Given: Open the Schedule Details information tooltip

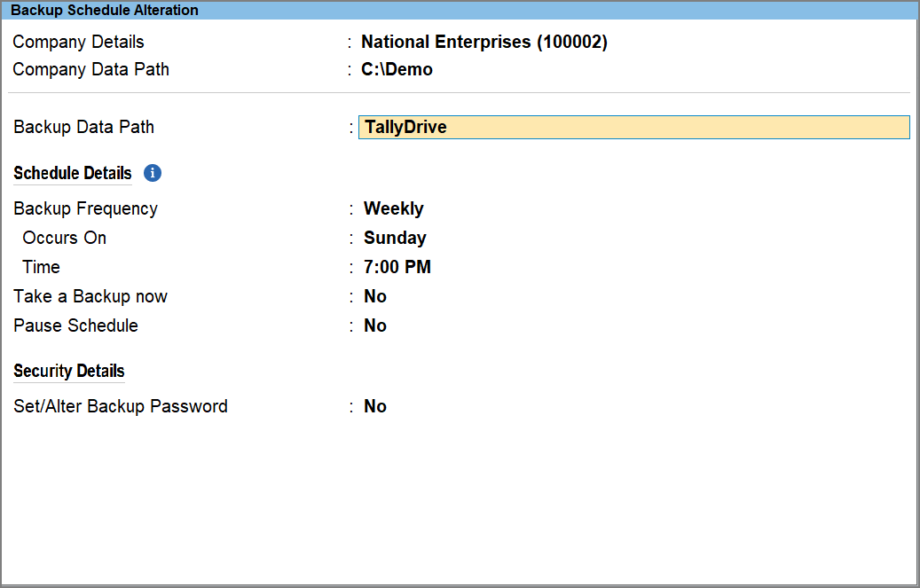Looking at the screenshot, I should tap(152, 173).
